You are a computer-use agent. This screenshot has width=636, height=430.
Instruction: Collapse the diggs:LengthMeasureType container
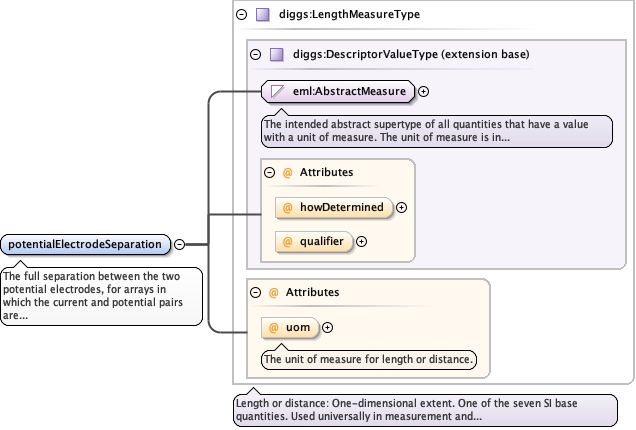click(x=241, y=15)
